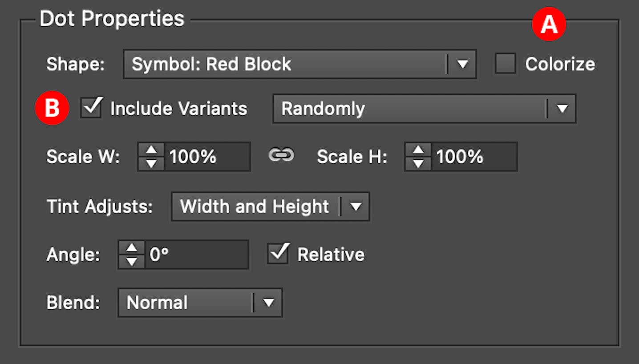639x364 pixels.
Task: Increase Angle with up arrow
Action: pyautogui.click(x=132, y=247)
